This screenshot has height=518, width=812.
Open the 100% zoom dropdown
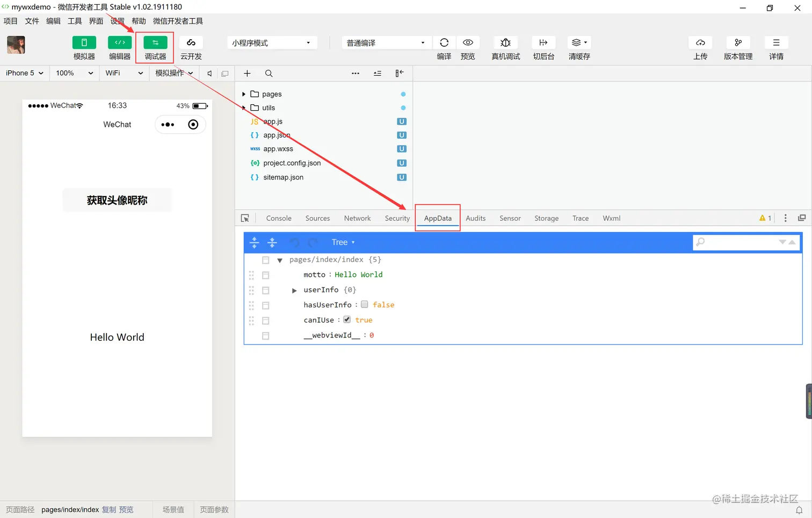click(75, 73)
